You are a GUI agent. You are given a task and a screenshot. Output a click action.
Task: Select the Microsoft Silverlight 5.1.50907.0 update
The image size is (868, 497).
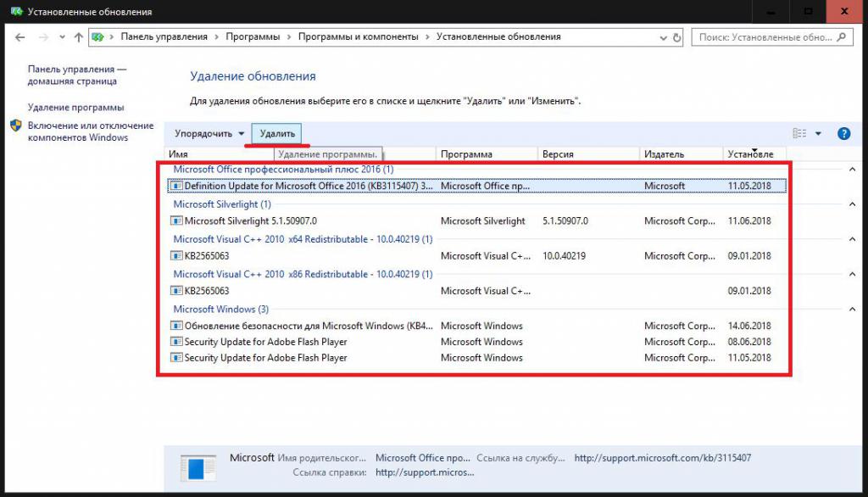[x=476, y=221]
